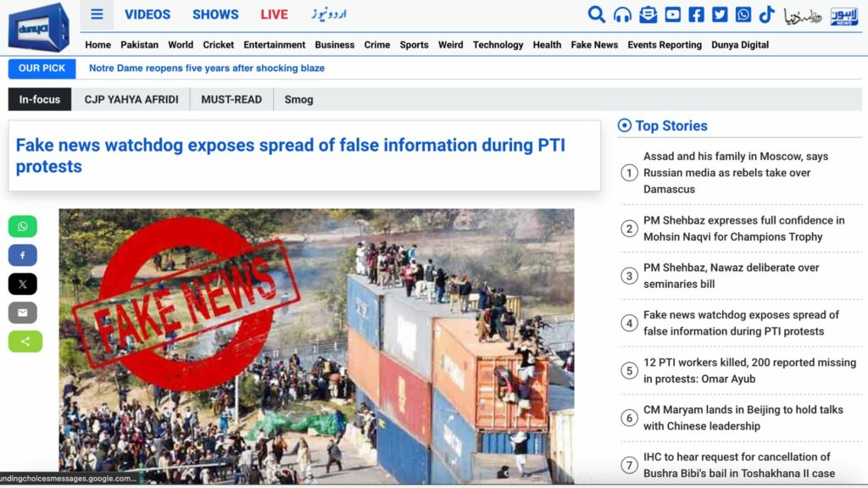This screenshot has height=488, width=868.
Task: Click the green general share icon
Action: [25, 341]
